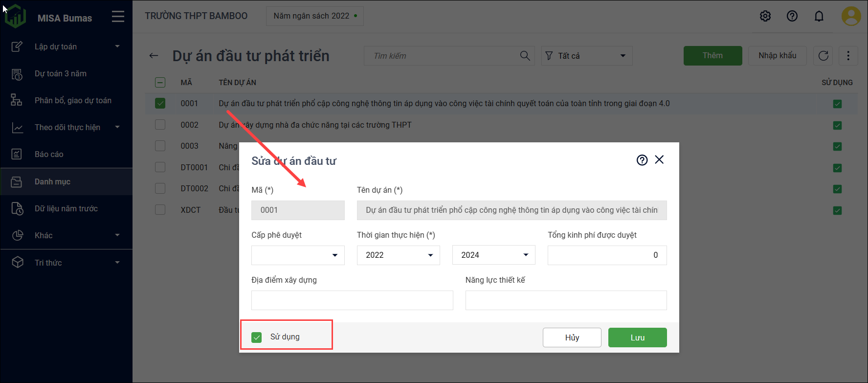Collapse sidebar with hamburger icon
Screen dimensions: 868x383
click(118, 17)
